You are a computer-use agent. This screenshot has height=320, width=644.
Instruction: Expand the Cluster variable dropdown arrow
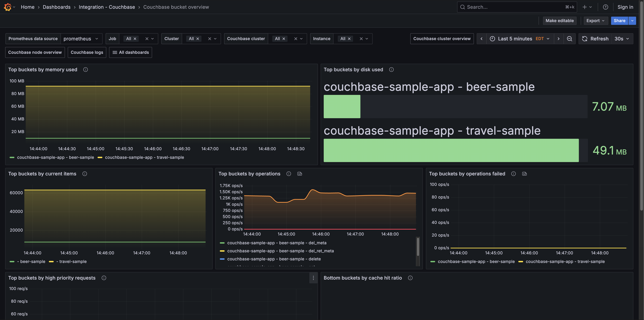coord(215,39)
